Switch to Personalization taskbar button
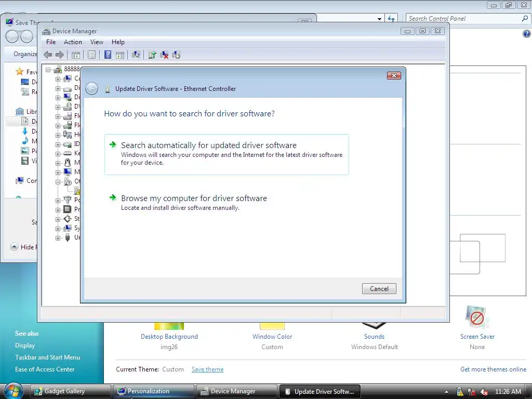The height and width of the screenshot is (399, 532). pyautogui.click(x=154, y=391)
